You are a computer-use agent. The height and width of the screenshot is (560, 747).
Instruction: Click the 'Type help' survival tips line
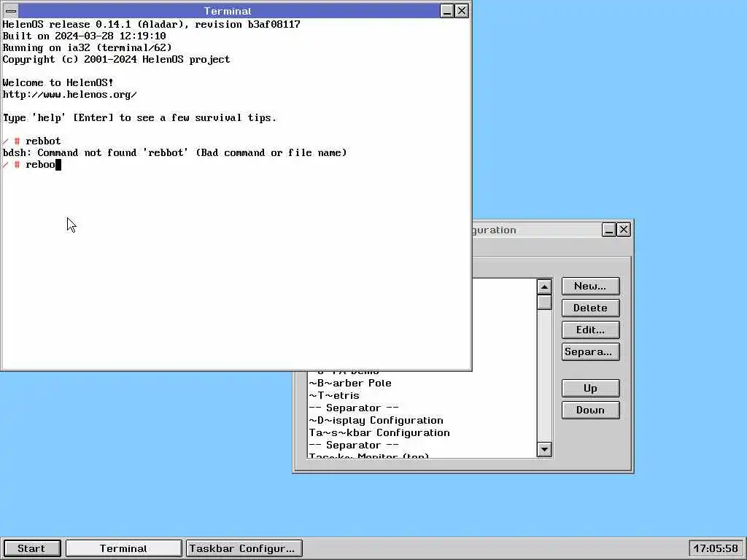pos(139,117)
